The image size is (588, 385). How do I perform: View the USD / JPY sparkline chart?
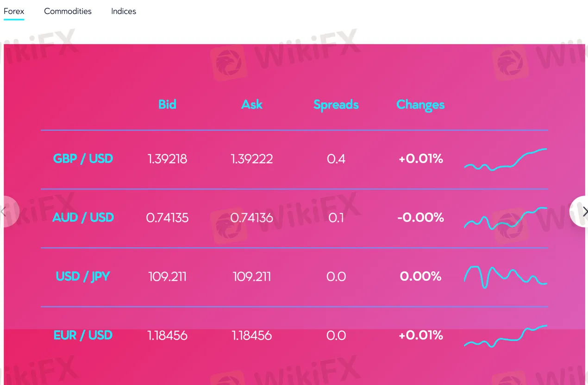(506, 277)
